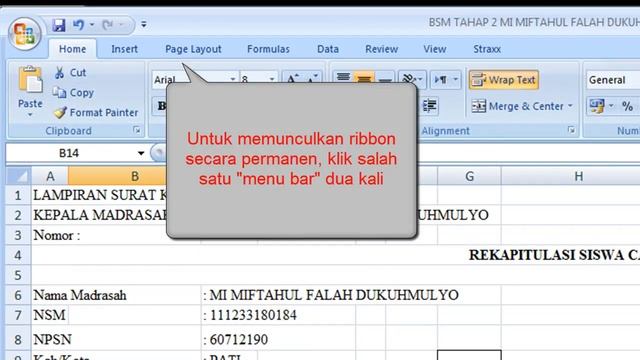Go to the Data tab
The image size is (640, 360).
(328, 49)
